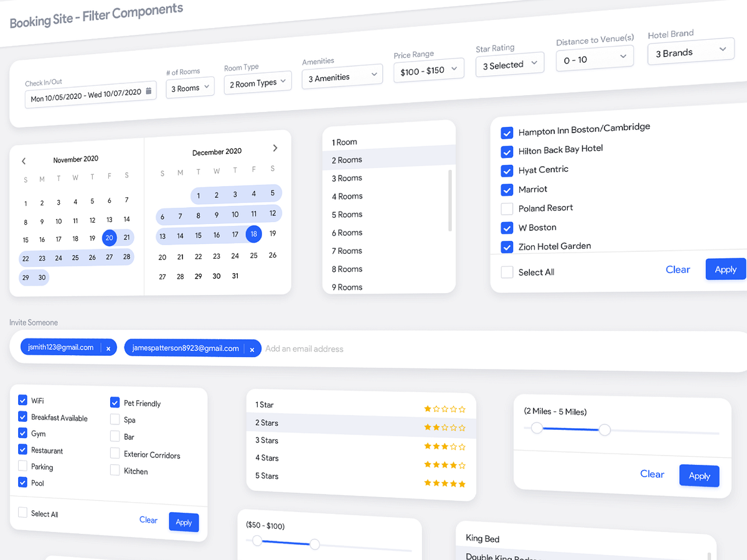Open the Price Range dropdown

429,71
